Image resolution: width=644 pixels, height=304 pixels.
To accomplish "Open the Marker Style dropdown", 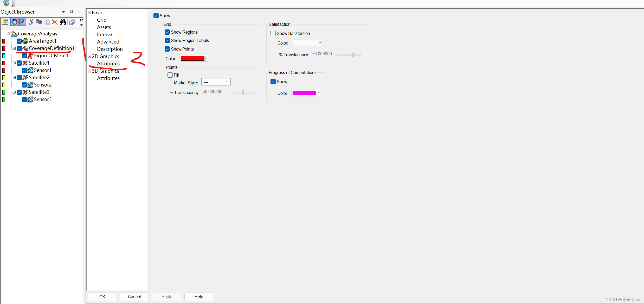I will click(x=216, y=82).
